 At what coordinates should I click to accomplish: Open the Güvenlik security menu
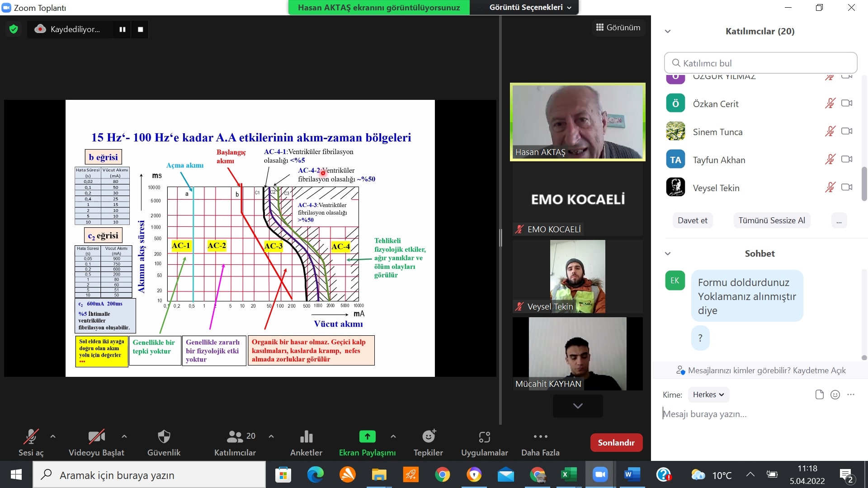pyautogui.click(x=164, y=442)
